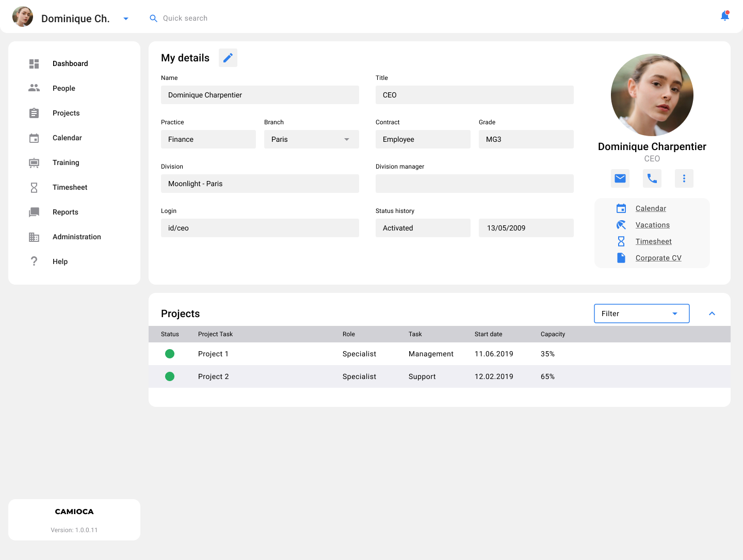Open the user menu arrow beside Dominique Ch.
The width and height of the screenshot is (743, 560).
pos(126,19)
